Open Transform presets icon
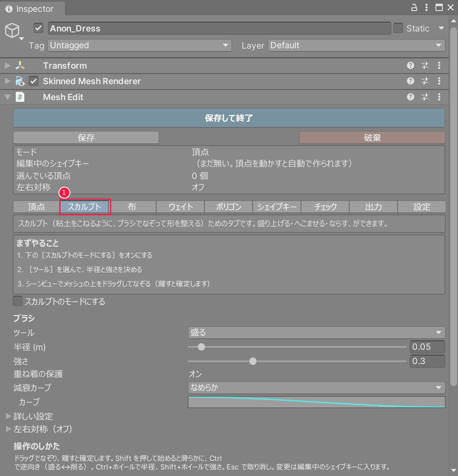The image size is (458, 476). (x=425, y=65)
